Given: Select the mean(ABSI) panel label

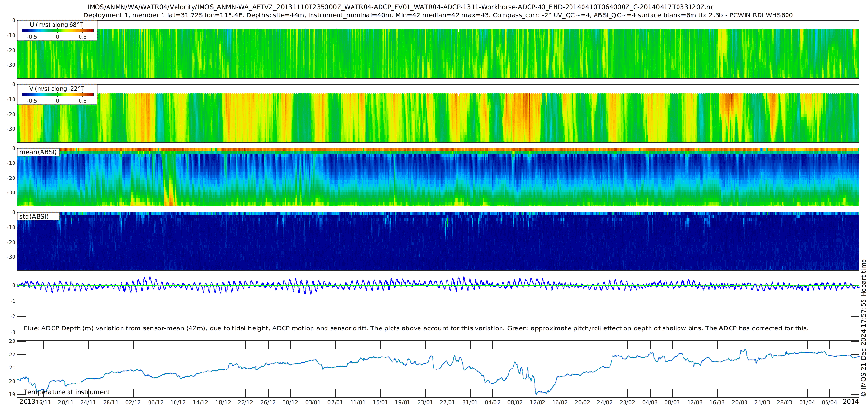Looking at the screenshot, I should [x=38, y=152].
